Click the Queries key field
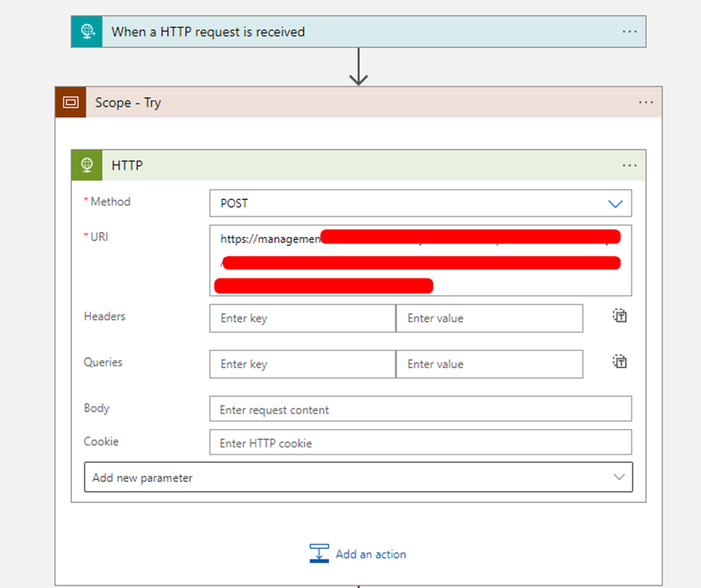The height and width of the screenshot is (588, 701). point(302,364)
